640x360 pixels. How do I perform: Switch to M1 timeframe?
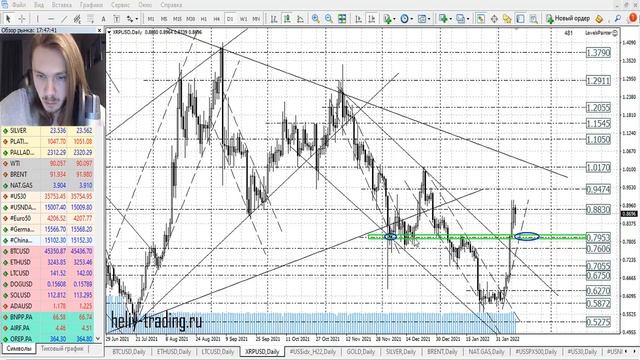(x=151, y=19)
